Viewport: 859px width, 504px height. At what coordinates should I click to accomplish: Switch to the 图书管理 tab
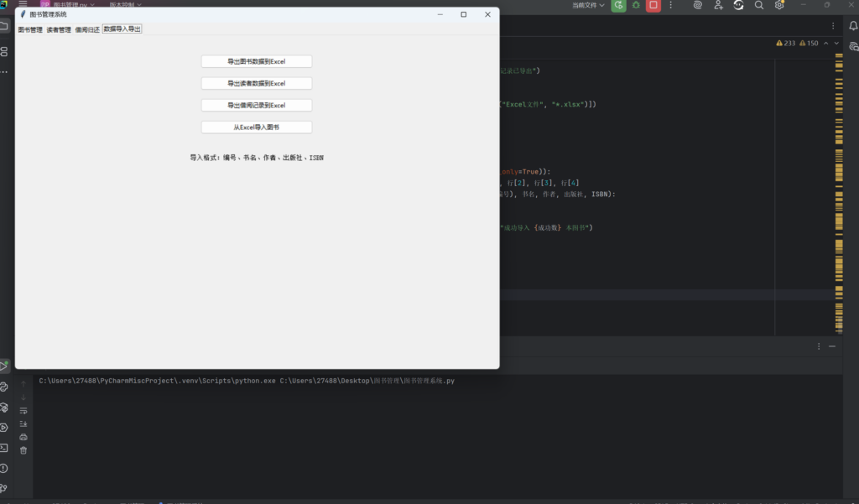(30, 29)
